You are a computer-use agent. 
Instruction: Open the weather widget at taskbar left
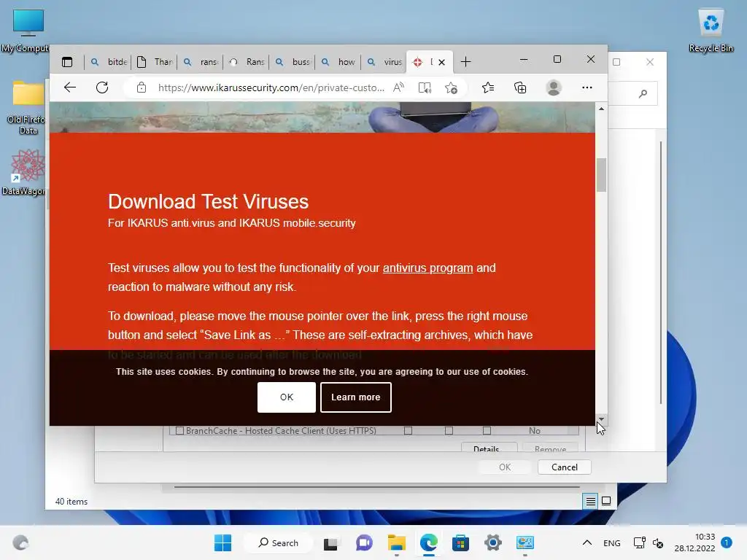pyautogui.click(x=20, y=542)
